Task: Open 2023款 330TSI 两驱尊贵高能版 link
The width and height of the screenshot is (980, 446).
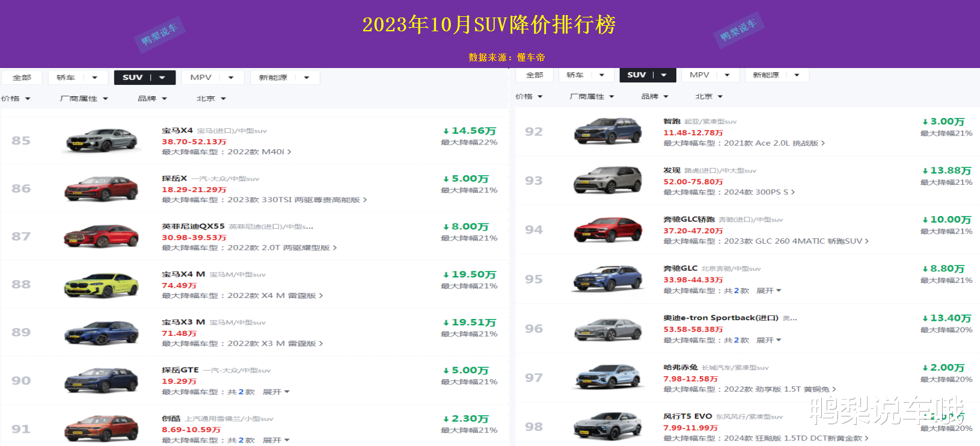Action: 297,200
